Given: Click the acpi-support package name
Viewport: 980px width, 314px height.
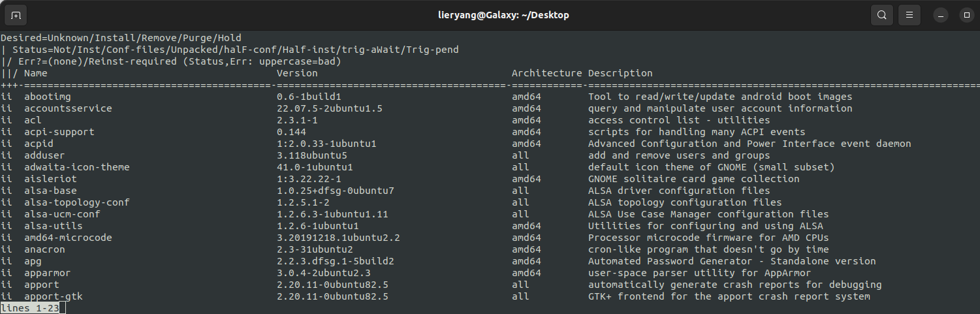Looking at the screenshot, I should point(59,132).
